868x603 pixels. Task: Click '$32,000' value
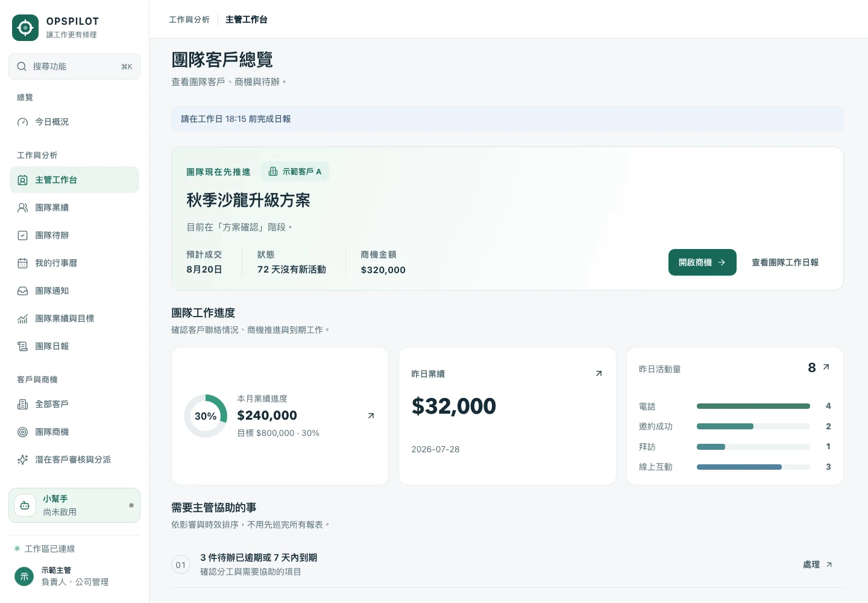454,406
